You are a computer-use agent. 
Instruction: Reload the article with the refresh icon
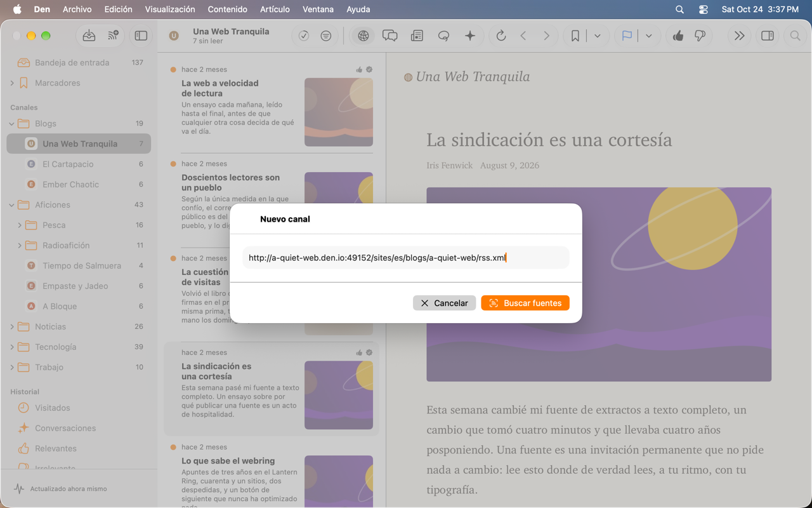click(x=501, y=36)
